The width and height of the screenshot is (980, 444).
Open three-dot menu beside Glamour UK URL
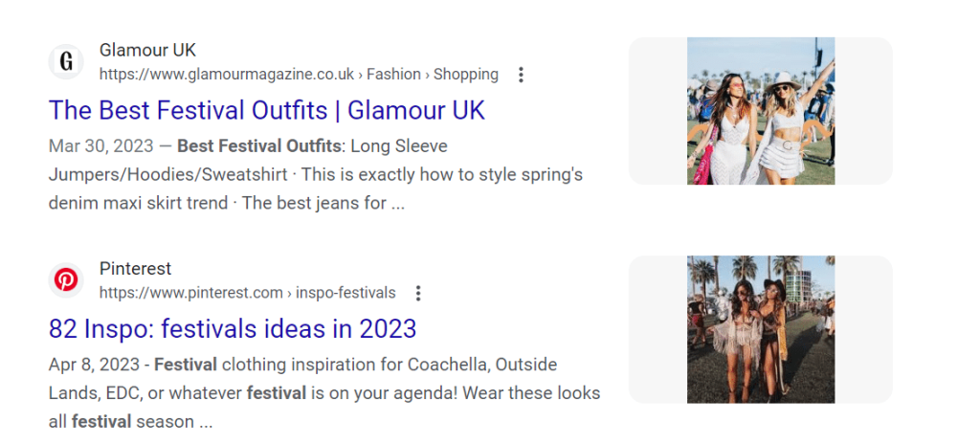[521, 75]
